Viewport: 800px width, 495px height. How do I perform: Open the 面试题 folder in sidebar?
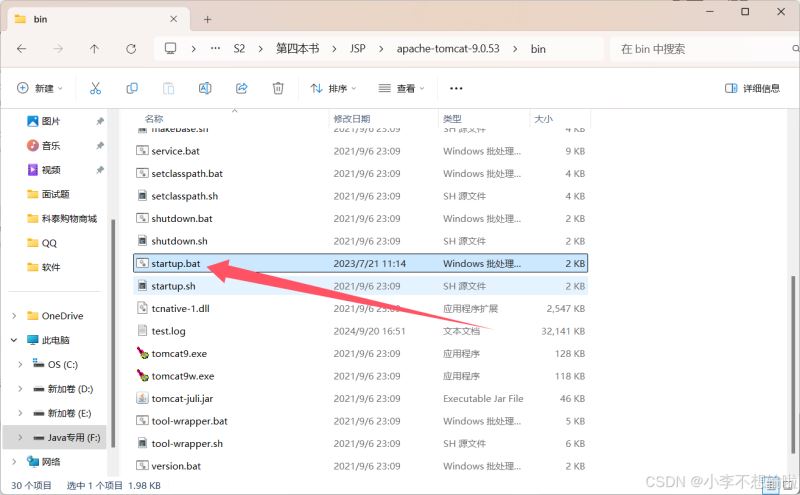pyautogui.click(x=48, y=194)
